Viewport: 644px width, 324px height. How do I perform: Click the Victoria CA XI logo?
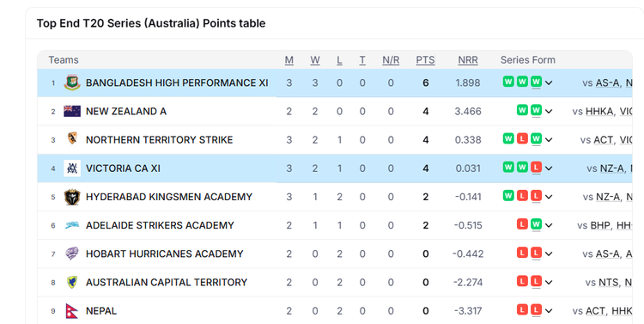click(72, 168)
